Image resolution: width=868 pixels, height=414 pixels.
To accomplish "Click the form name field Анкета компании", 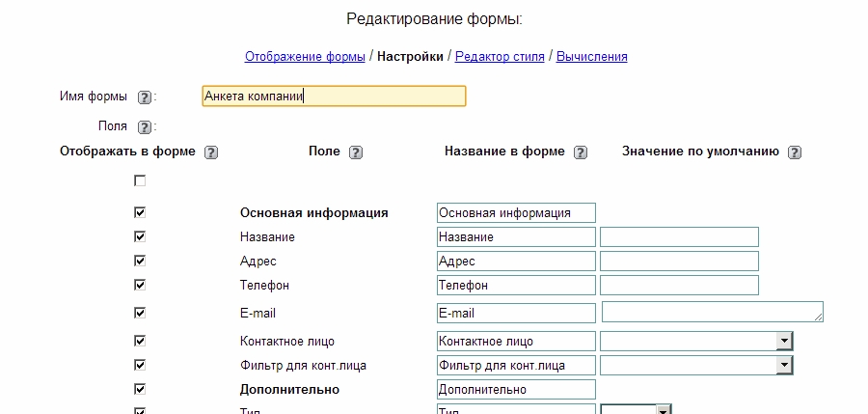I will (x=334, y=96).
